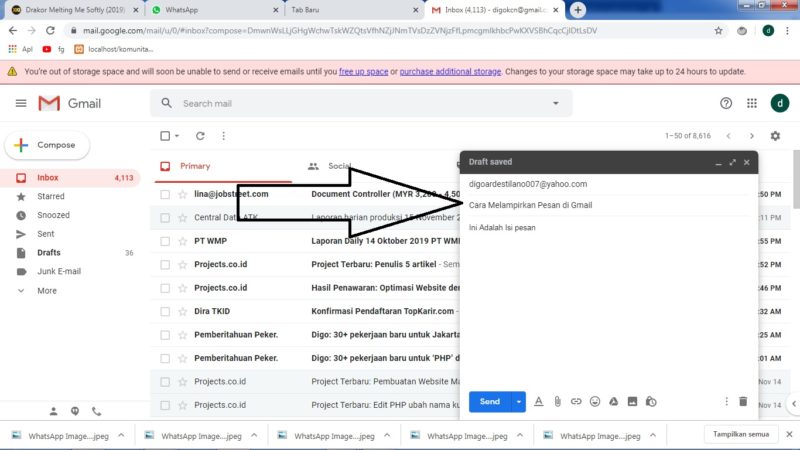Send the composed email
Viewport: 800px width, 450px height.
490,402
